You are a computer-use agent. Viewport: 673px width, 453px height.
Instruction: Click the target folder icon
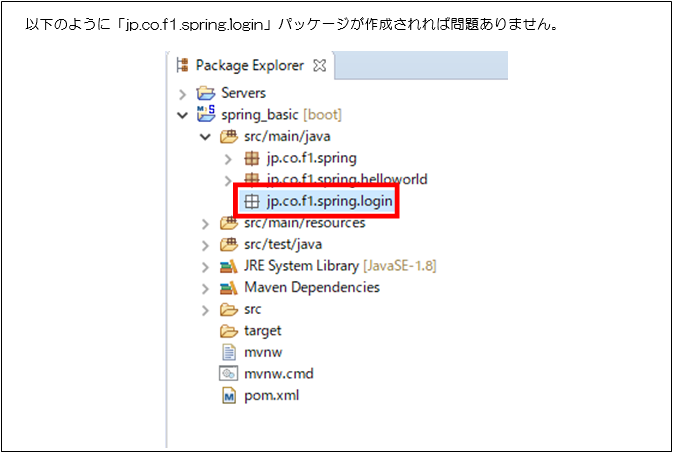click(x=228, y=331)
